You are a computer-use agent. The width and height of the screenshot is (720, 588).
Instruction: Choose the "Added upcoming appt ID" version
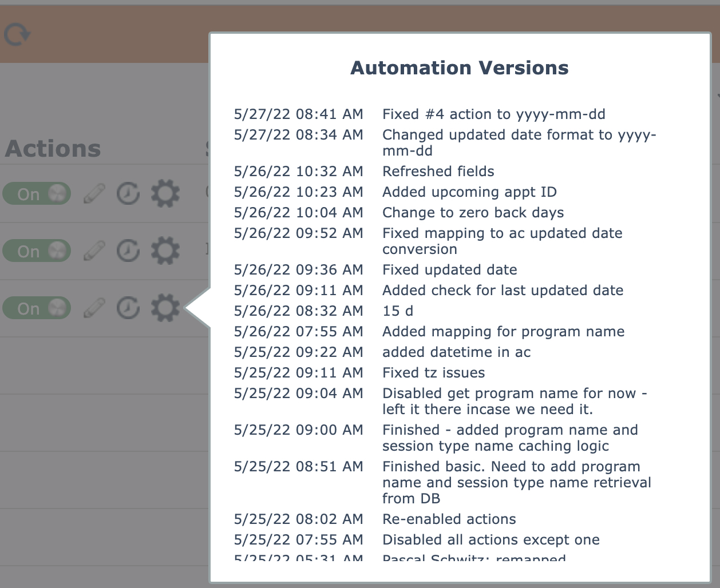[469, 192]
